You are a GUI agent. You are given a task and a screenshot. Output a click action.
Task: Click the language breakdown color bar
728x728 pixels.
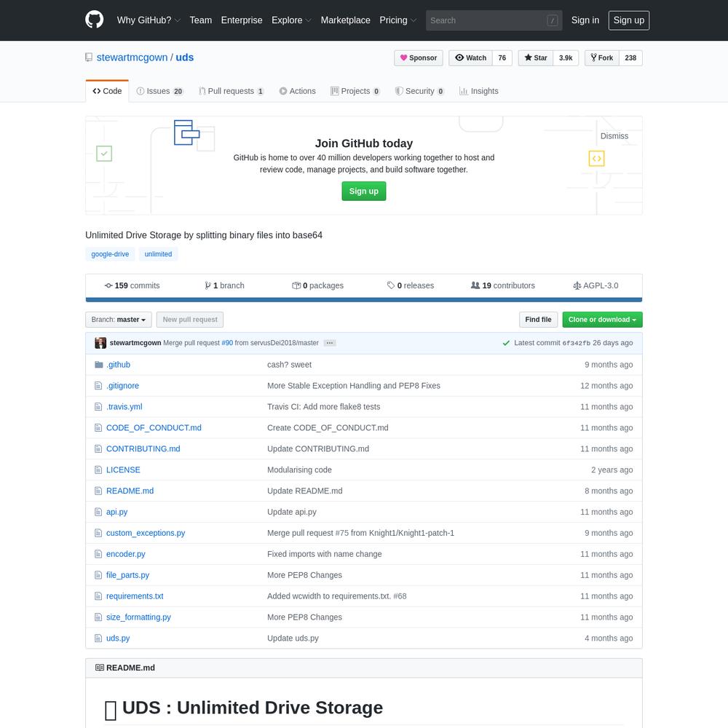tap(364, 300)
